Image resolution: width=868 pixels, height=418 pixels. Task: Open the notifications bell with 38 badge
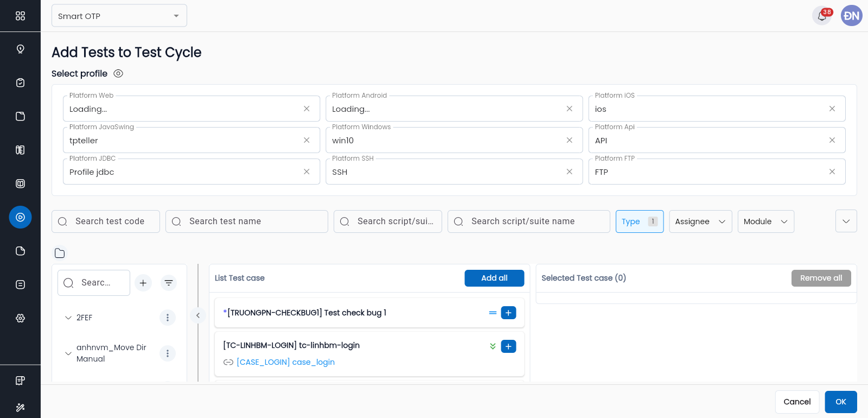(x=821, y=16)
